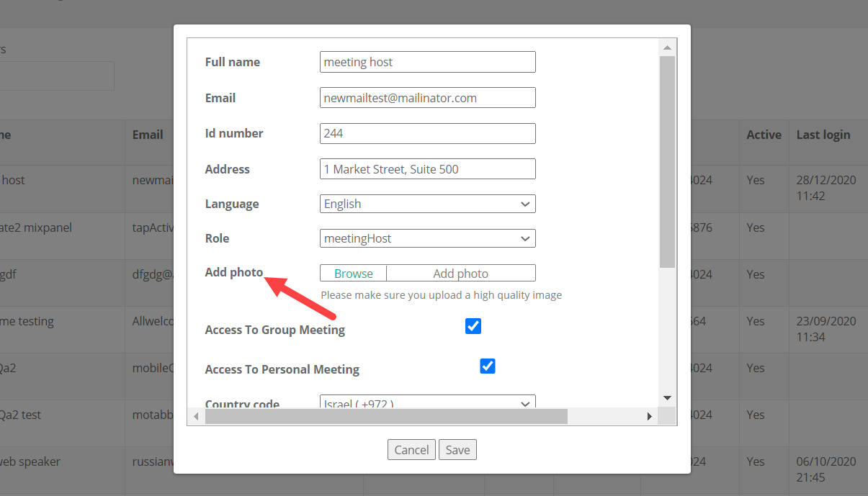This screenshot has height=496, width=868.
Task: Click the Id number field
Action: pyautogui.click(x=427, y=133)
